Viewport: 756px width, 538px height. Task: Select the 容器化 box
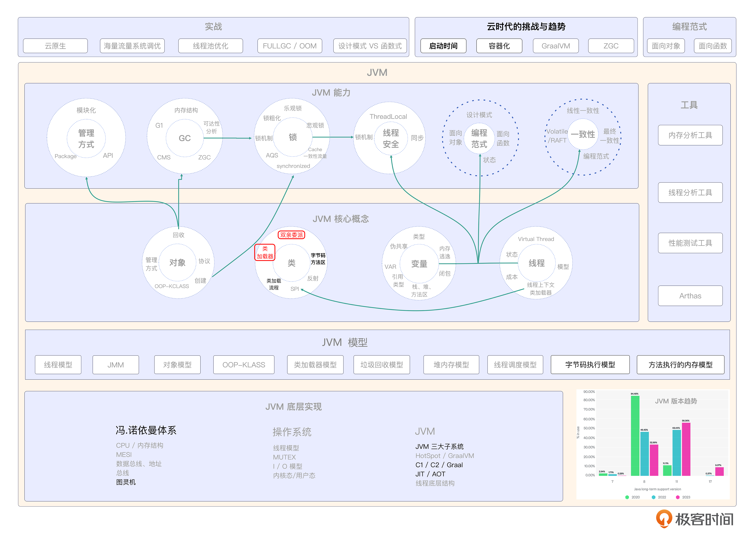(x=499, y=46)
